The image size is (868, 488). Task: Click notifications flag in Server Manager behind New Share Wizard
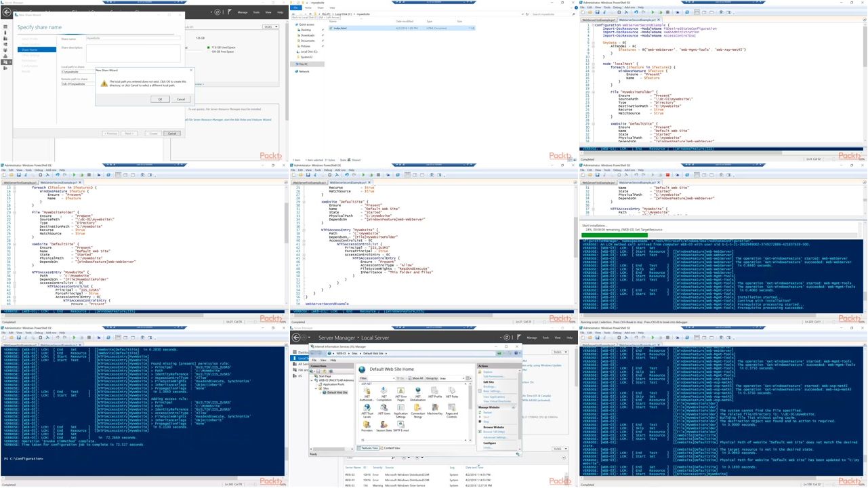click(x=230, y=12)
